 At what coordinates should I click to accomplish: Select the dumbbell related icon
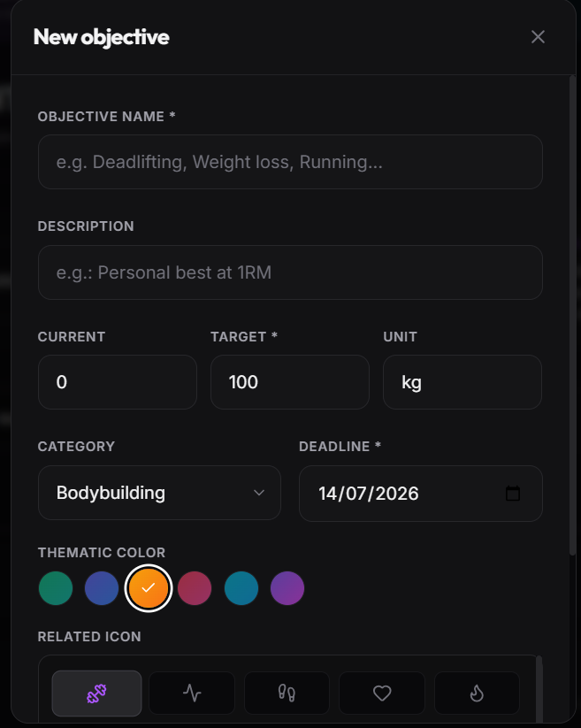(96, 694)
